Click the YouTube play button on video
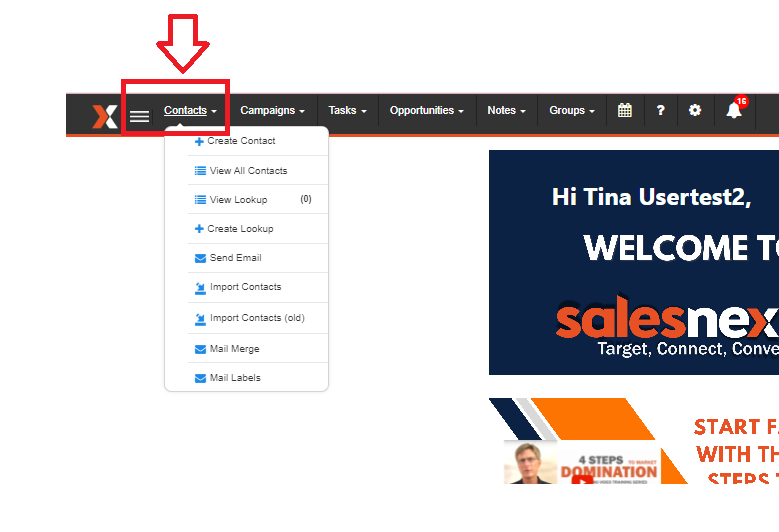 coord(581,479)
